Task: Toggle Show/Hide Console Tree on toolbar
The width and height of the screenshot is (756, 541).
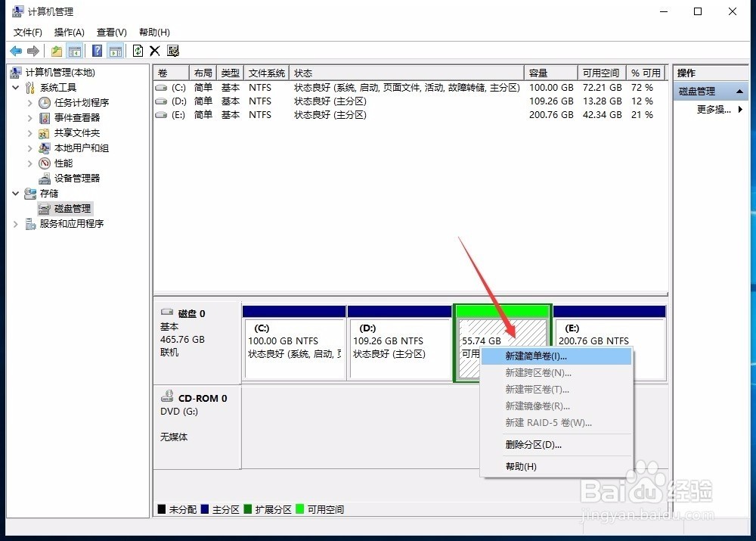Action: 75,51
